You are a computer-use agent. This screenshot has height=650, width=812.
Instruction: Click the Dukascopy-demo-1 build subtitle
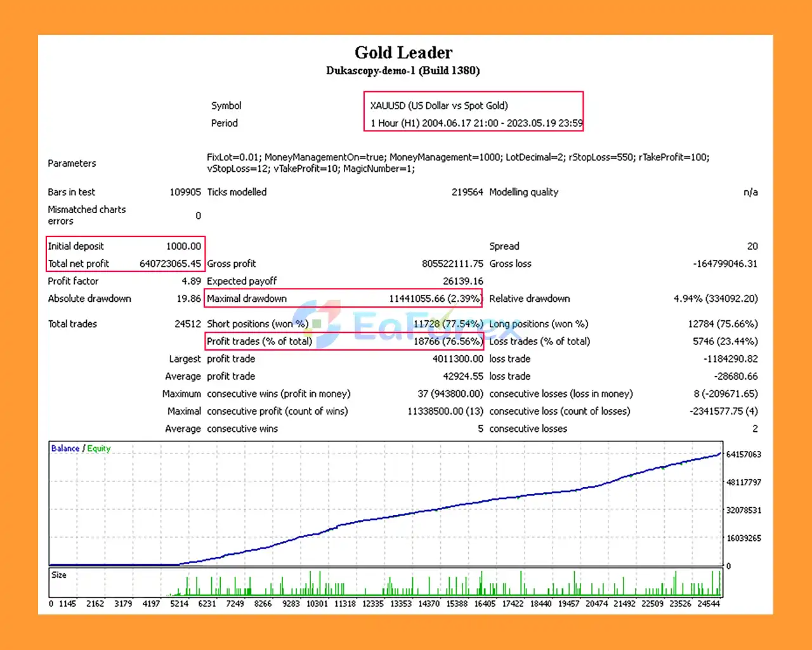click(x=403, y=70)
